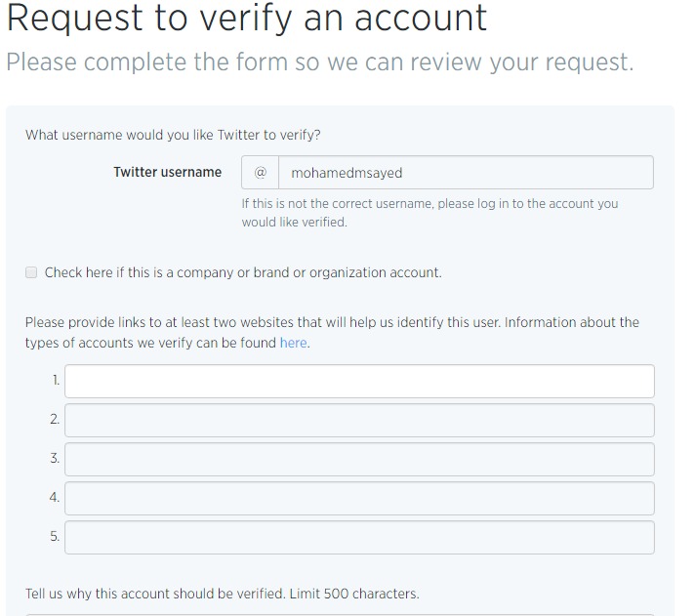This screenshot has height=616, width=695.
Task: Select website link field number 1
Action: tap(359, 381)
